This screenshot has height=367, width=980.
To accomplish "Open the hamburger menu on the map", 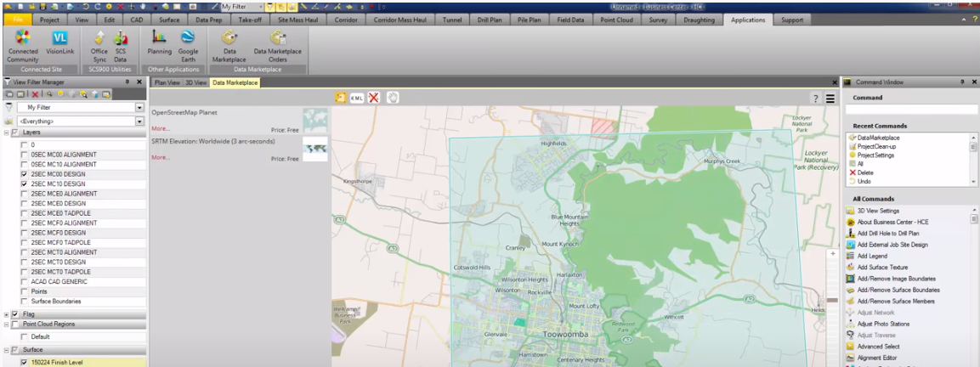I will click(830, 99).
